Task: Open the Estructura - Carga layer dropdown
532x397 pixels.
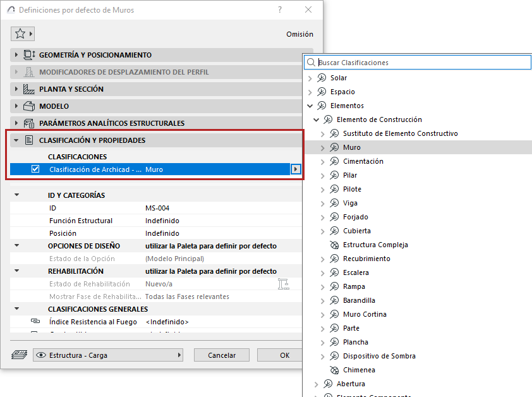Action: point(108,355)
